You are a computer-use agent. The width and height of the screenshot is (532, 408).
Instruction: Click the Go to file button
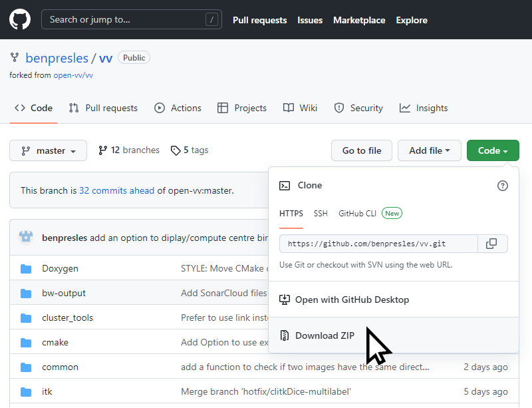[362, 150]
